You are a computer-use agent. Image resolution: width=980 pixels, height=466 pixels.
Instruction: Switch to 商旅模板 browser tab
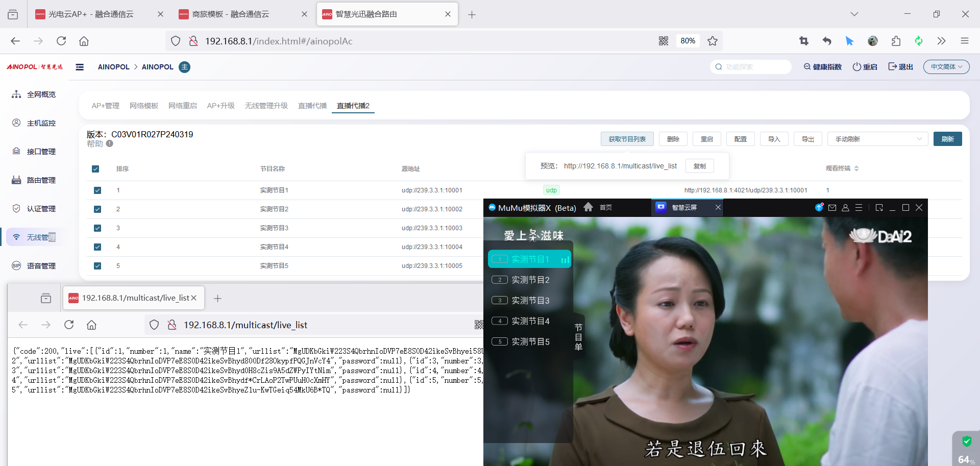coord(243,14)
